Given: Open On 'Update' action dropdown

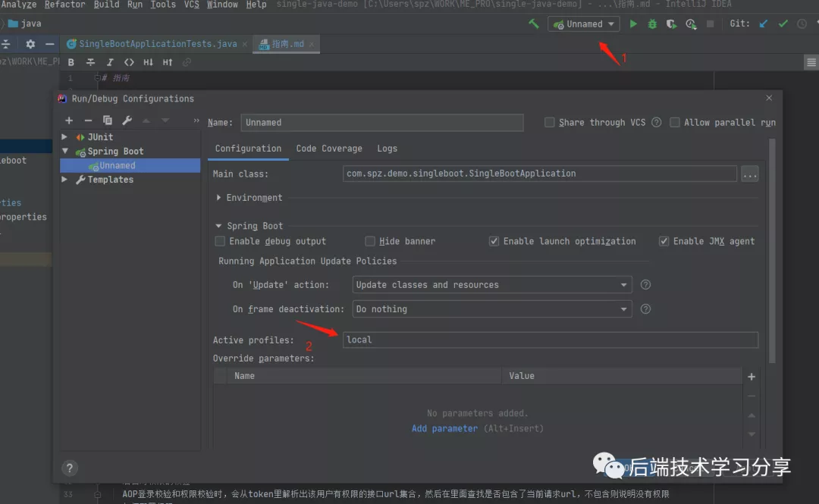Looking at the screenshot, I should click(492, 285).
